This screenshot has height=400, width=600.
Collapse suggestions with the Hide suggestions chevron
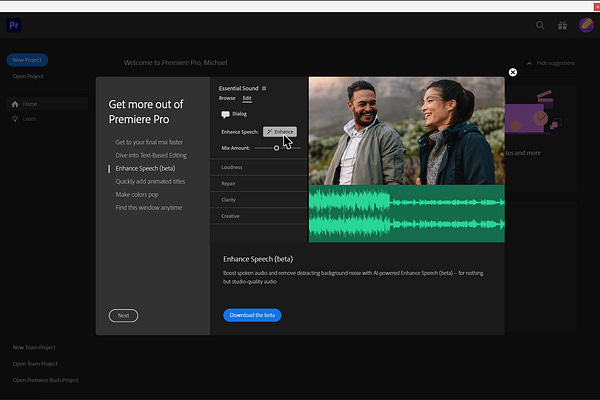point(529,63)
